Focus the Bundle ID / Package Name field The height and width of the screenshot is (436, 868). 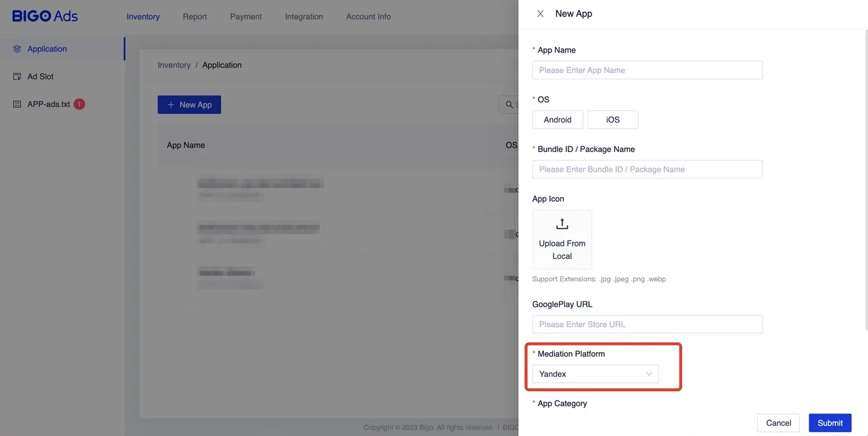click(647, 170)
